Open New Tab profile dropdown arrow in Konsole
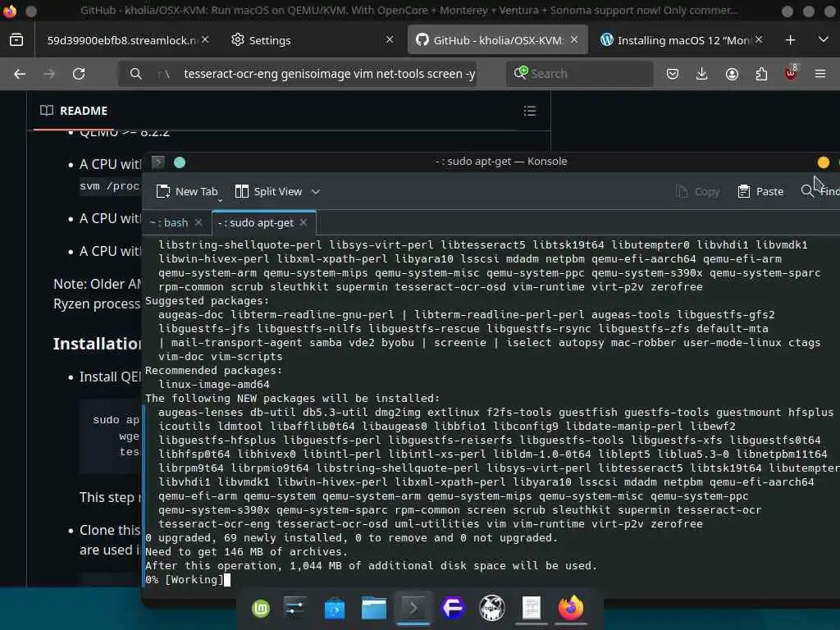Screen dimensions: 840x630 220,200
